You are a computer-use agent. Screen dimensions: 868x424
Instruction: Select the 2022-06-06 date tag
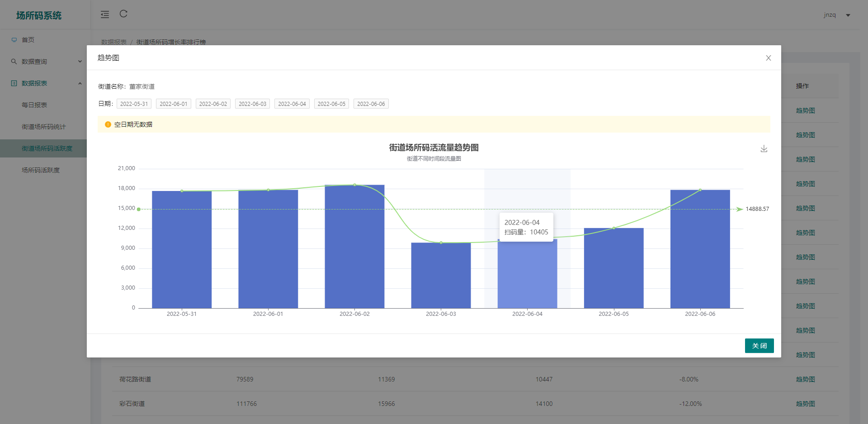point(371,104)
